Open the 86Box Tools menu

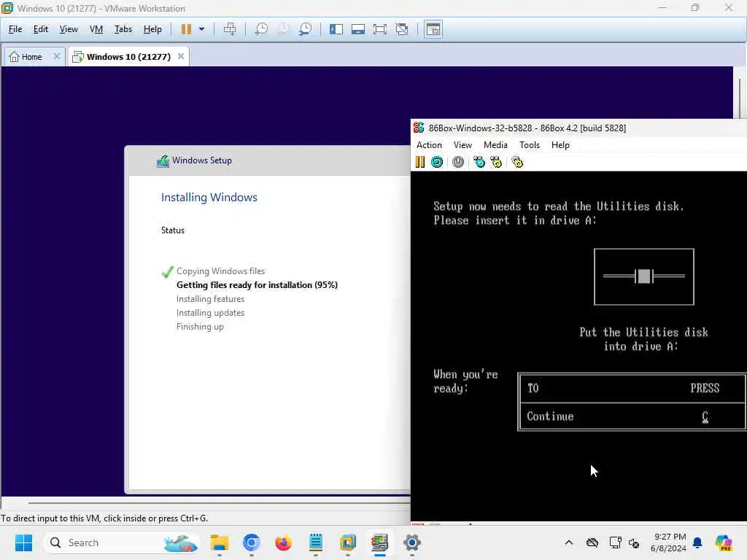530,145
